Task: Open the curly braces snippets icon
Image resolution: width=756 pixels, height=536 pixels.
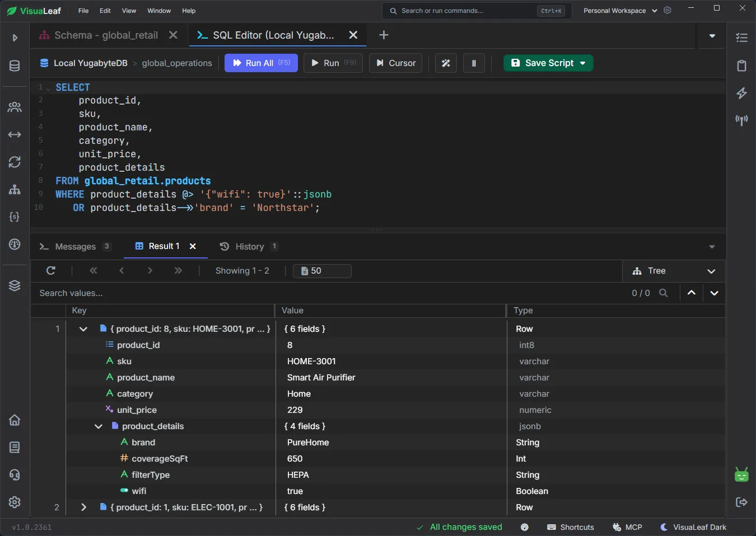Action: point(15,217)
